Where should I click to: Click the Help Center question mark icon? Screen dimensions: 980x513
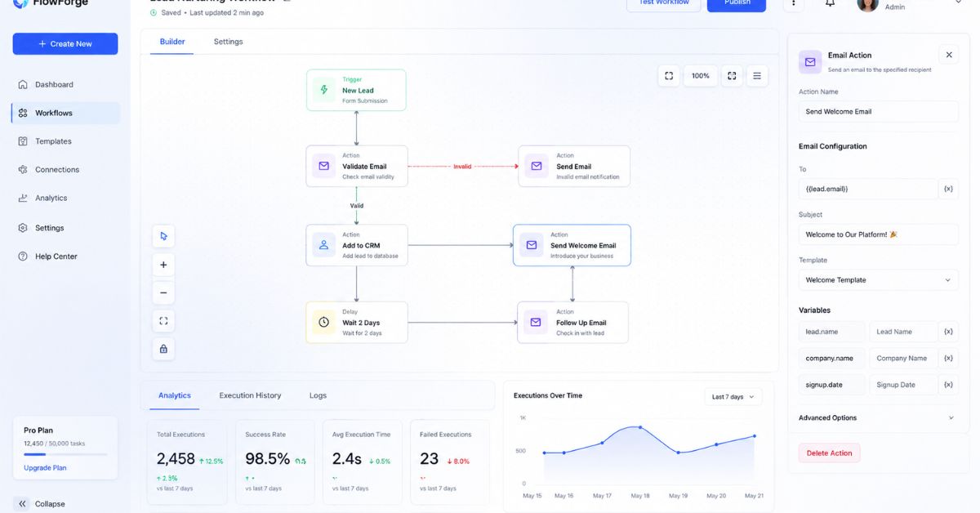tap(23, 256)
